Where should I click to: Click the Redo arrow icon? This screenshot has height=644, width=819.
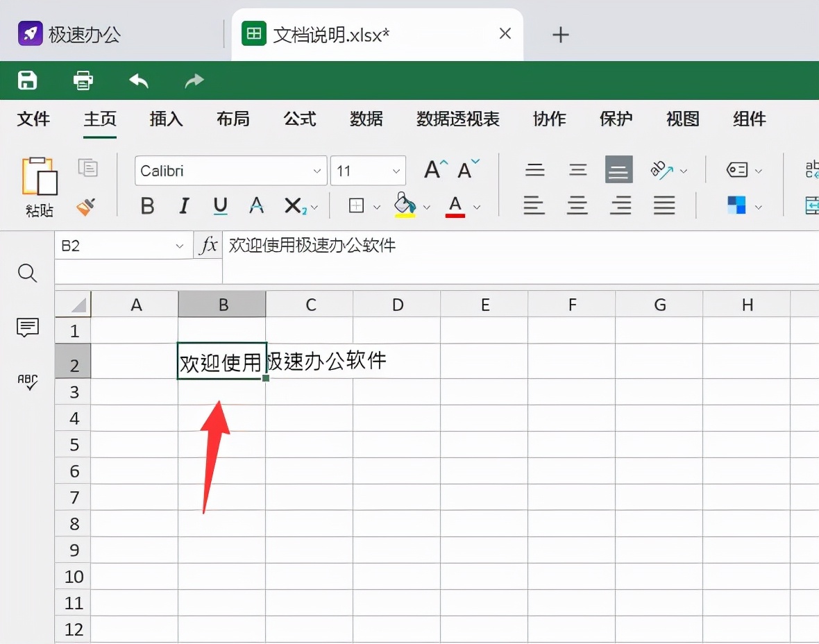click(x=194, y=80)
